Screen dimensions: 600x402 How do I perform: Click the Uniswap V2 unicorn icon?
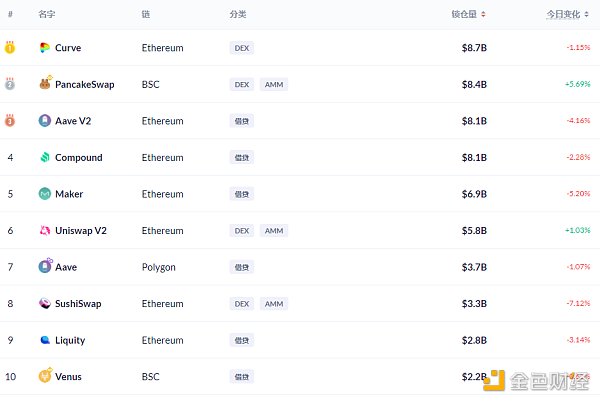[x=45, y=230]
